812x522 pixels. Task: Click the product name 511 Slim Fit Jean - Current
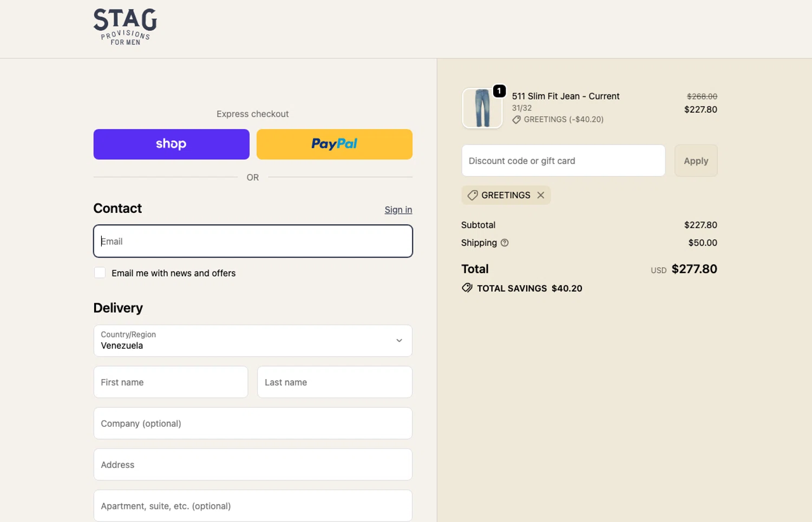(566, 96)
